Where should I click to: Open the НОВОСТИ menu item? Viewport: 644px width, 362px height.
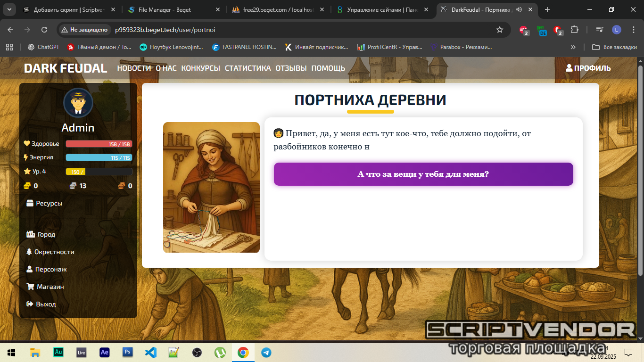point(134,68)
